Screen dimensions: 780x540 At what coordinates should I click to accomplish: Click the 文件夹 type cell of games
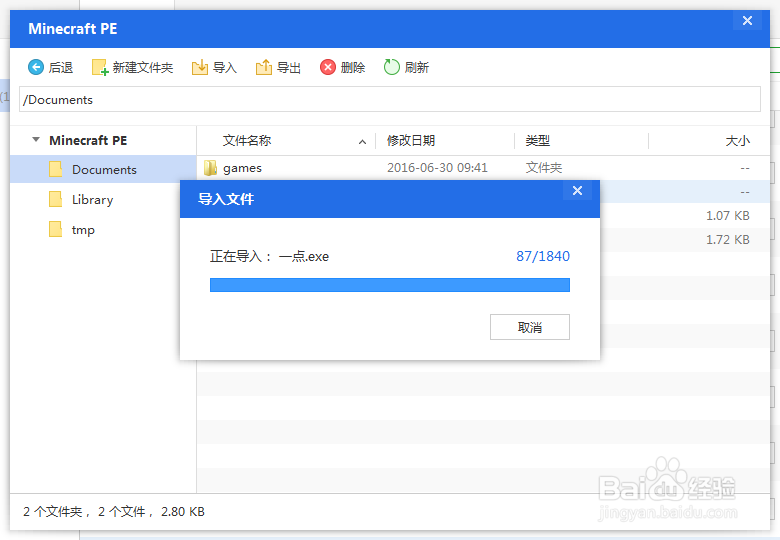(x=544, y=168)
